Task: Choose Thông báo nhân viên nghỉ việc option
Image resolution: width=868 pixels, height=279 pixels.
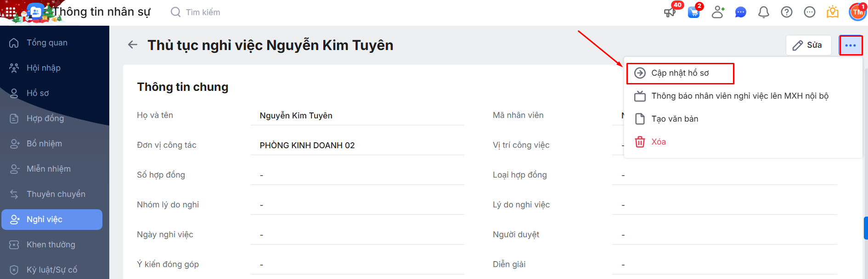Action: [x=739, y=96]
